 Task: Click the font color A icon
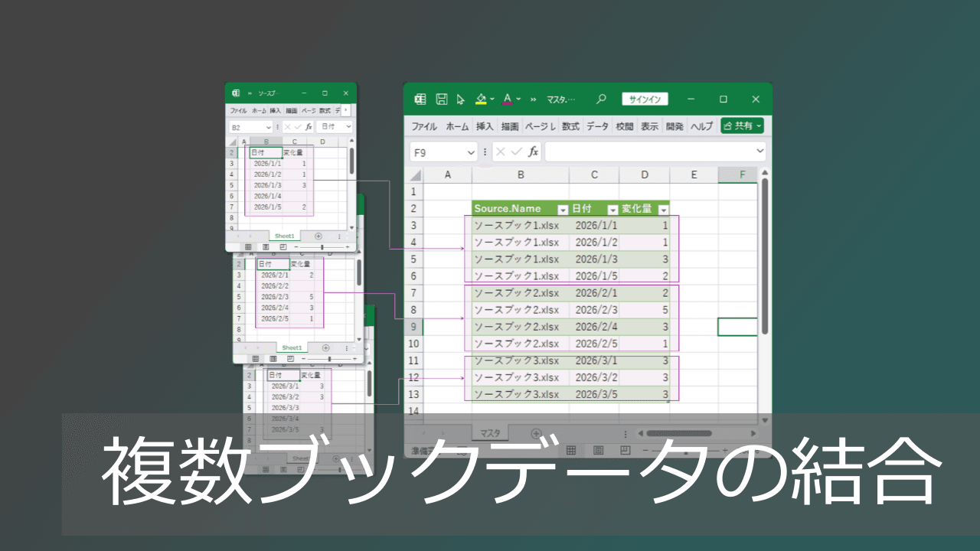click(507, 99)
